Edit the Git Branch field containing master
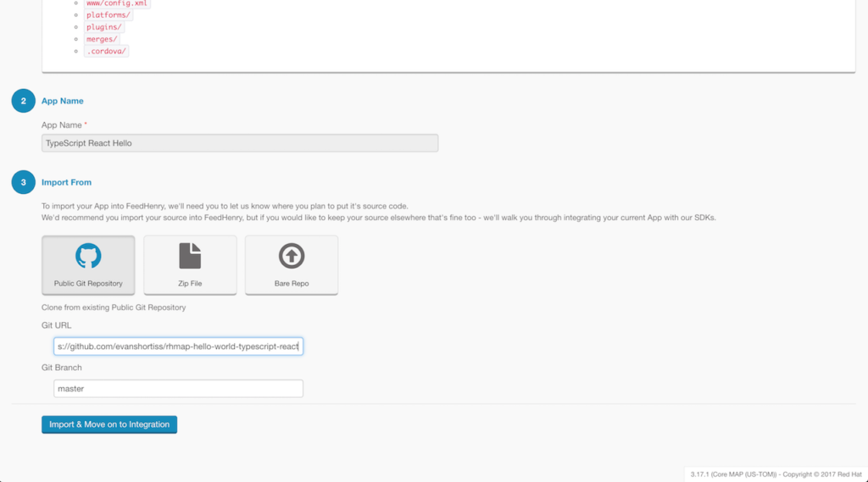 (x=178, y=389)
